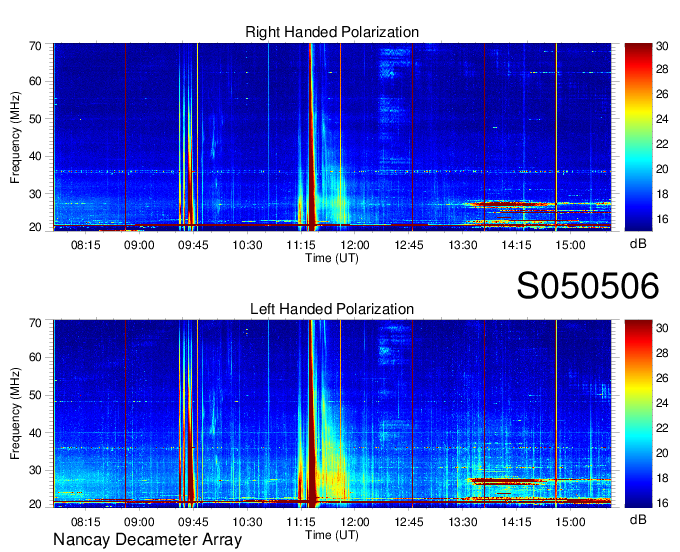Click the Time (UT) label under the Right Handed plot

tap(332, 258)
